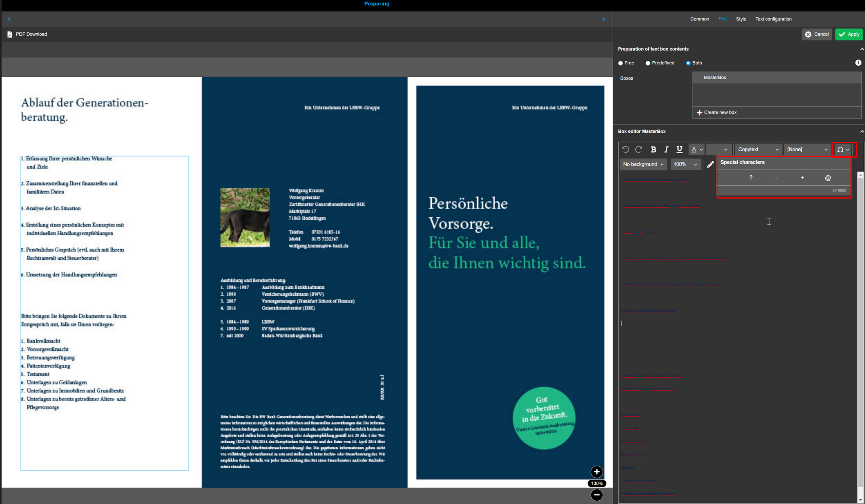Toggle italic formatting
Image resolution: width=865 pixels, height=504 pixels.
click(x=666, y=150)
